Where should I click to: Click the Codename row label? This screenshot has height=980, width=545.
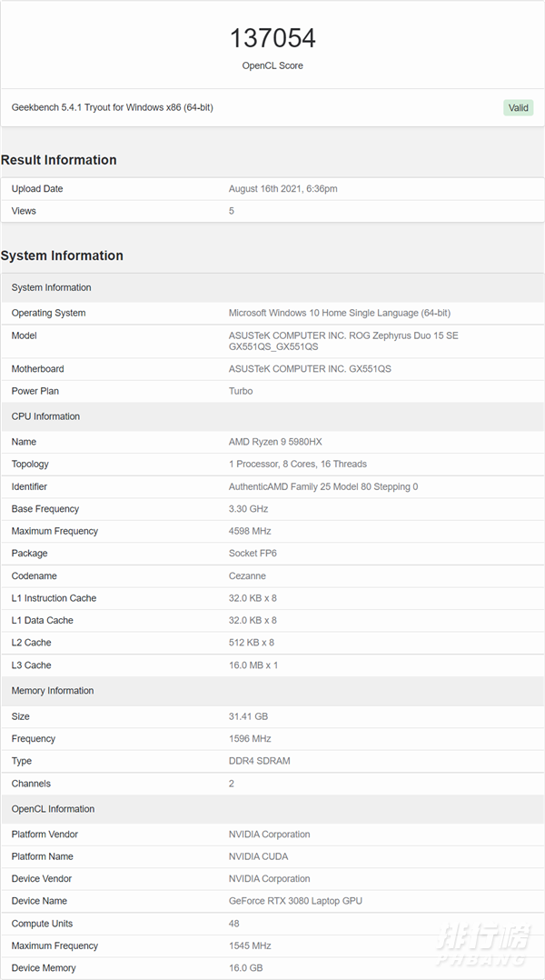point(34,576)
